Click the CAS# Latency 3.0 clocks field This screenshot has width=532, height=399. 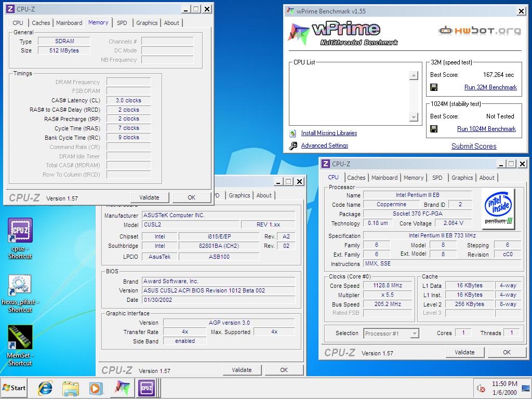click(129, 100)
